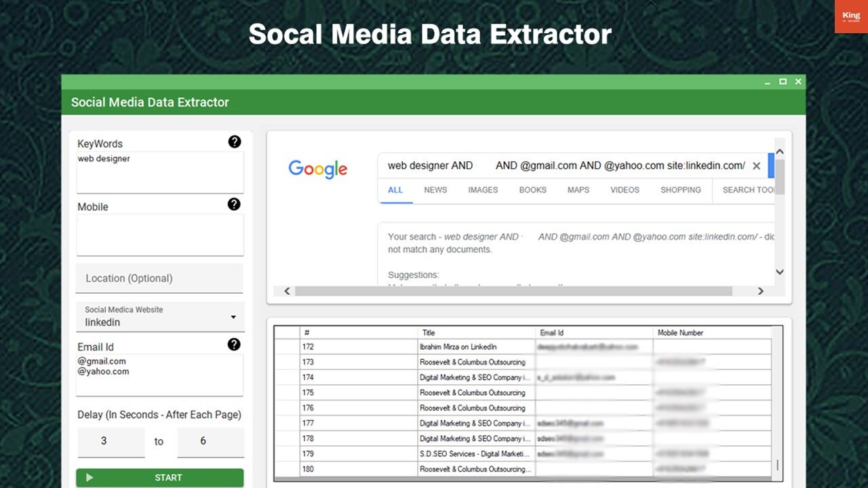The width and height of the screenshot is (868, 488).
Task: Click the King logo in the corner
Action: [850, 16]
